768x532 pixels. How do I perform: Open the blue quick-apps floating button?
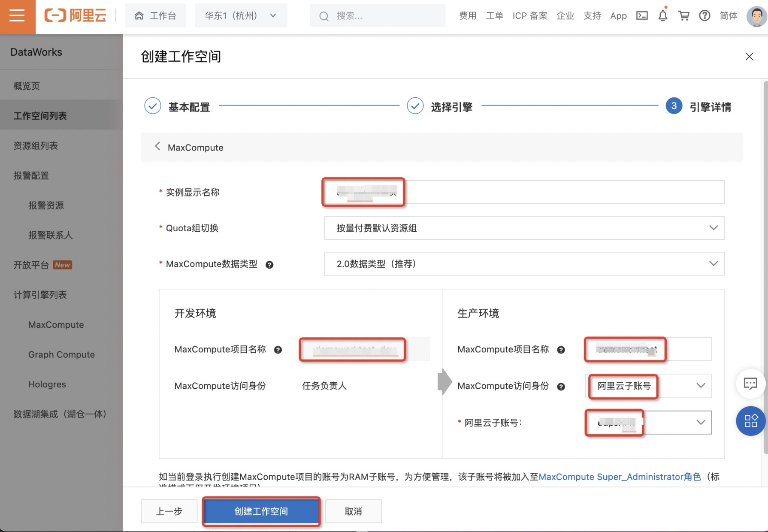coord(750,421)
